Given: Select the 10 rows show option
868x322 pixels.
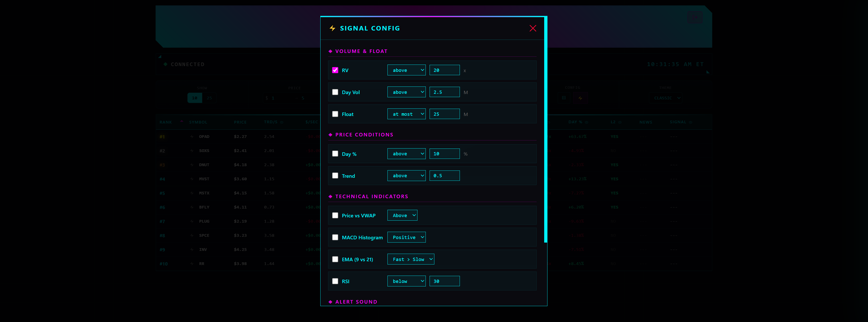Looking at the screenshot, I should (x=195, y=98).
